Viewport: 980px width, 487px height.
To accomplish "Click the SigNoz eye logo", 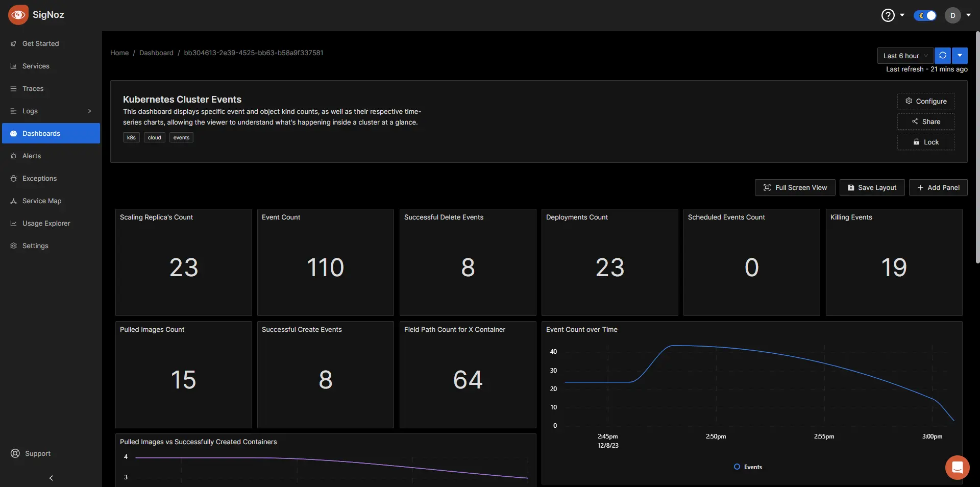I will (18, 15).
